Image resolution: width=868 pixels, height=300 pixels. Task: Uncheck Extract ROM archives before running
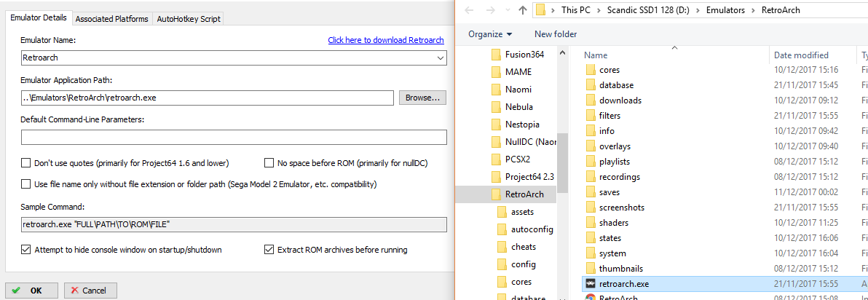(269, 250)
